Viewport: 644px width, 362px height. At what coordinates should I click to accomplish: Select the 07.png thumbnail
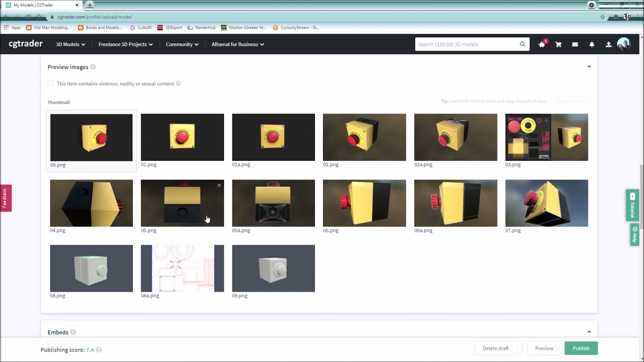[x=546, y=203]
